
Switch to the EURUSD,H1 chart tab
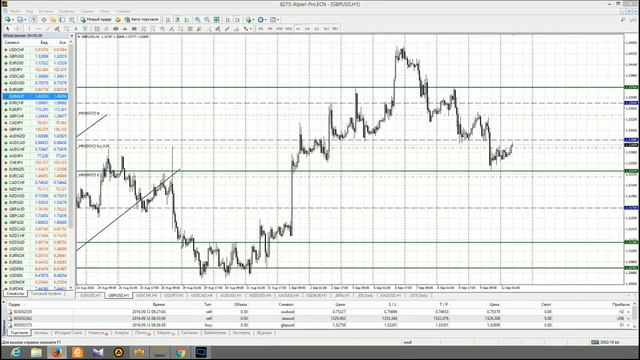coord(90,295)
